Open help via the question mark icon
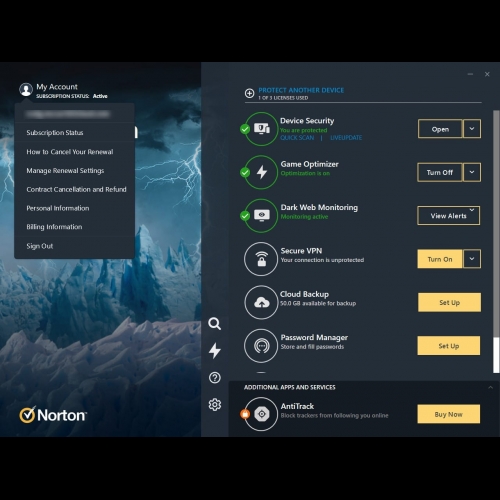The height and width of the screenshot is (500, 500). click(x=215, y=378)
